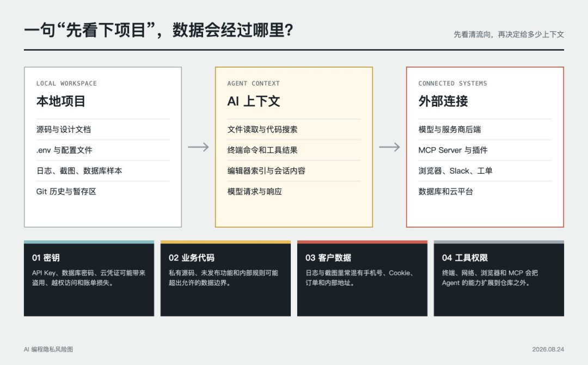Click the AGENT CONTEXT label

254,83
